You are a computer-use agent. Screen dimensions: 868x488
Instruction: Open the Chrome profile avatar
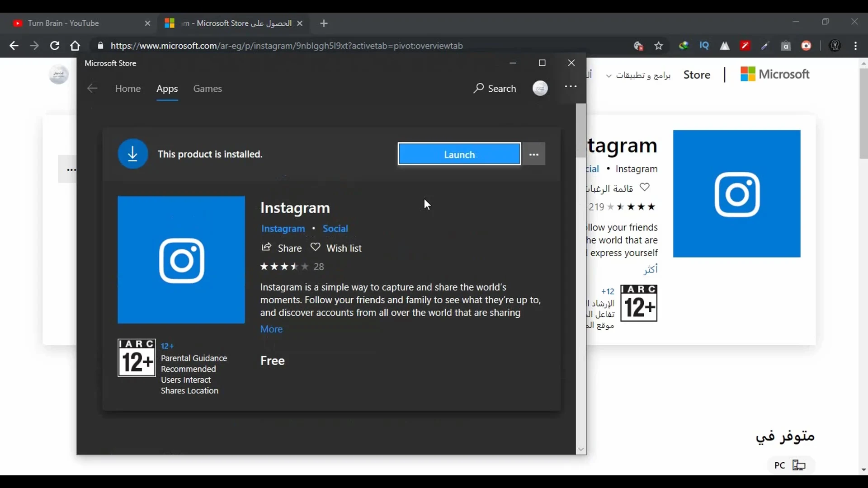[x=835, y=46]
